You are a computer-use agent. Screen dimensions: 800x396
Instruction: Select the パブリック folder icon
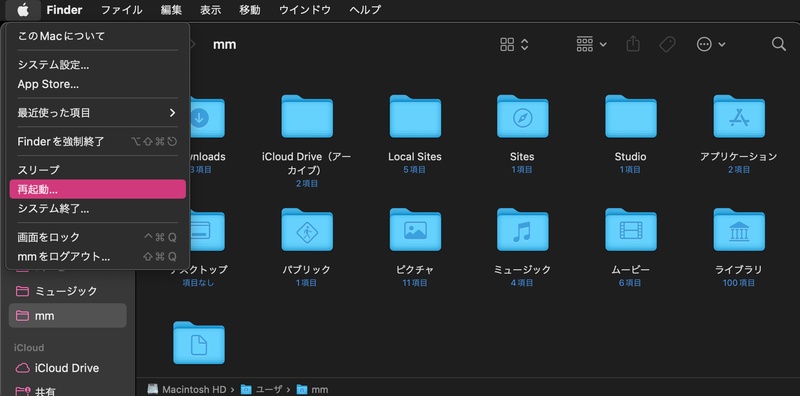tap(307, 230)
